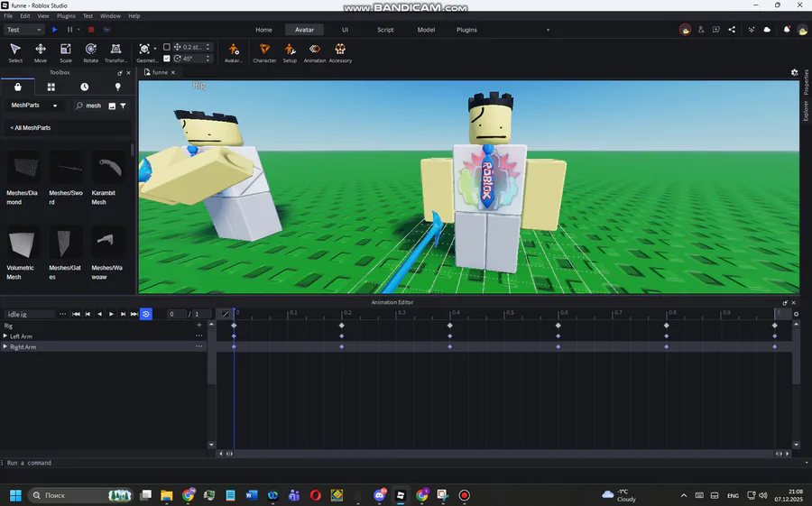This screenshot has width=812, height=506.
Task: Jump to first keyframe of animation
Action: (76, 314)
